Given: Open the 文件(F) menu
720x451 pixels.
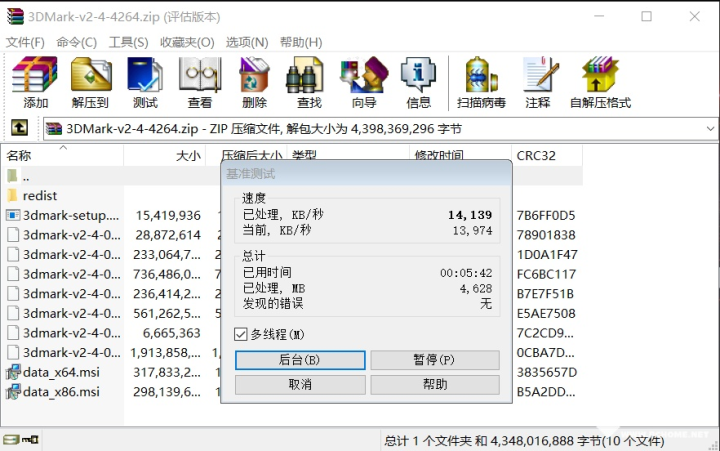Looking at the screenshot, I should coord(25,42).
